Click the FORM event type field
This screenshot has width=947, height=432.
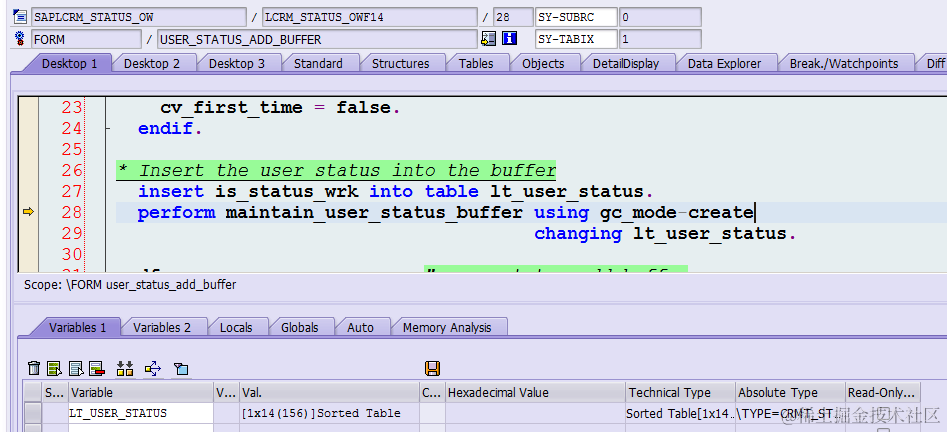point(86,39)
